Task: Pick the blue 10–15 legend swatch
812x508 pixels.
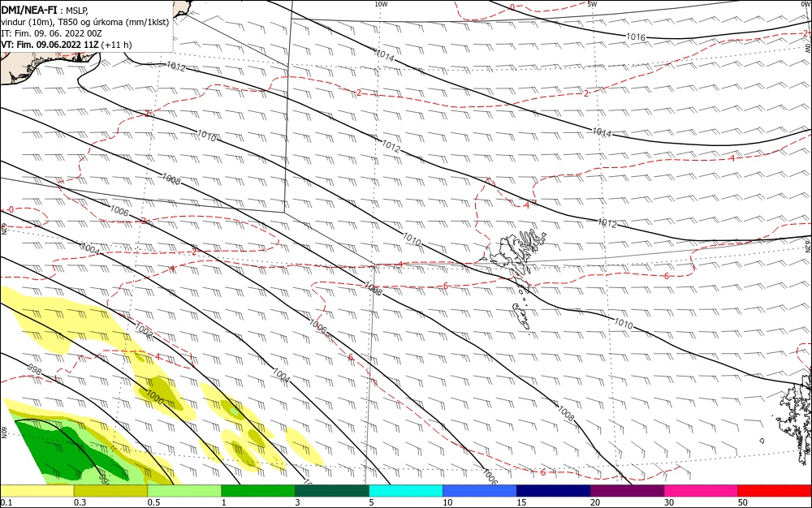Action: (x=480, y=490)
